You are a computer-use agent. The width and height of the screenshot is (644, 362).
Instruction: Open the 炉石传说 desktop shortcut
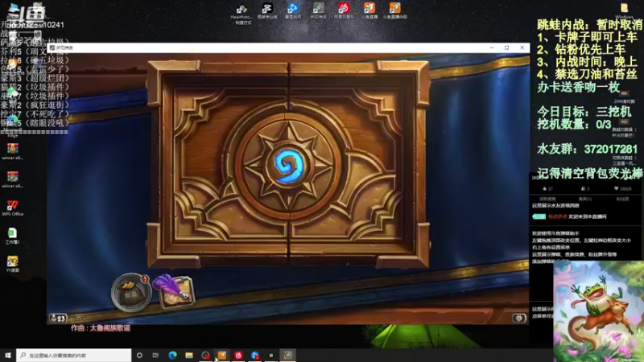318,10
